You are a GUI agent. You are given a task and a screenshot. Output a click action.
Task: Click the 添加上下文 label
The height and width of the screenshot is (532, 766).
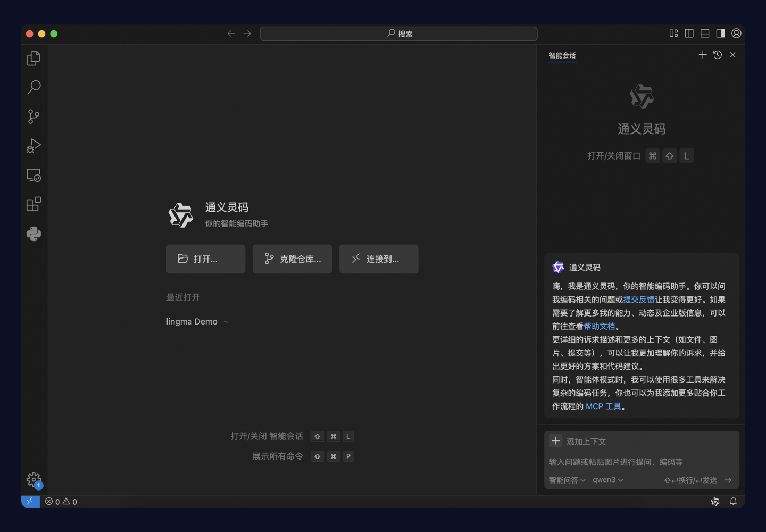586,442
